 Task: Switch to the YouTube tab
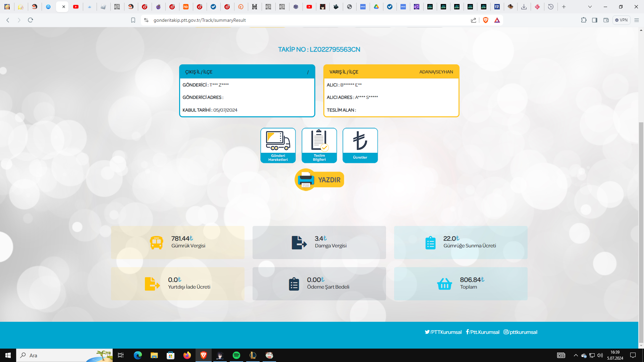(76, 7)
